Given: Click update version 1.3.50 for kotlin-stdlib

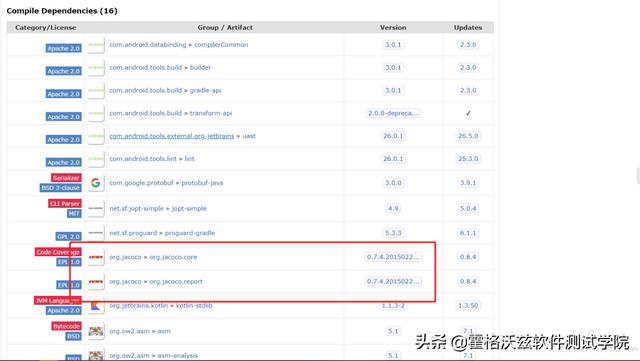Looking at the screenshot, I should 468,305.
